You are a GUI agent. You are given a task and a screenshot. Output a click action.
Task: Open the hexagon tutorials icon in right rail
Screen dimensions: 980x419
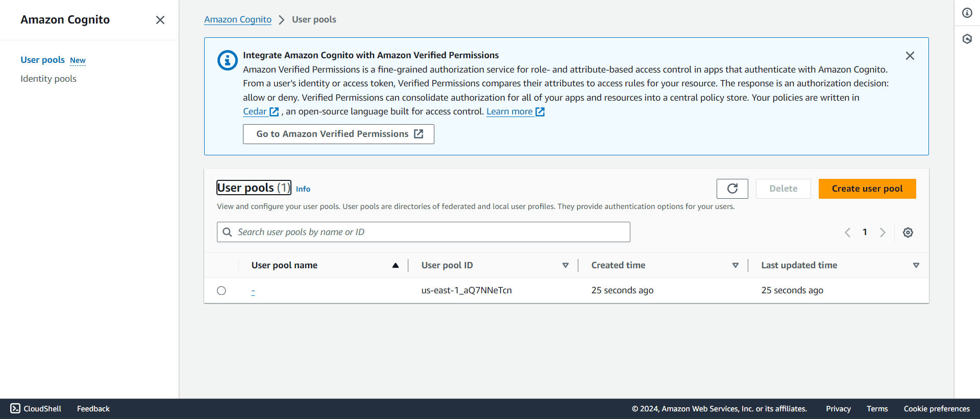tap(967, 39)
